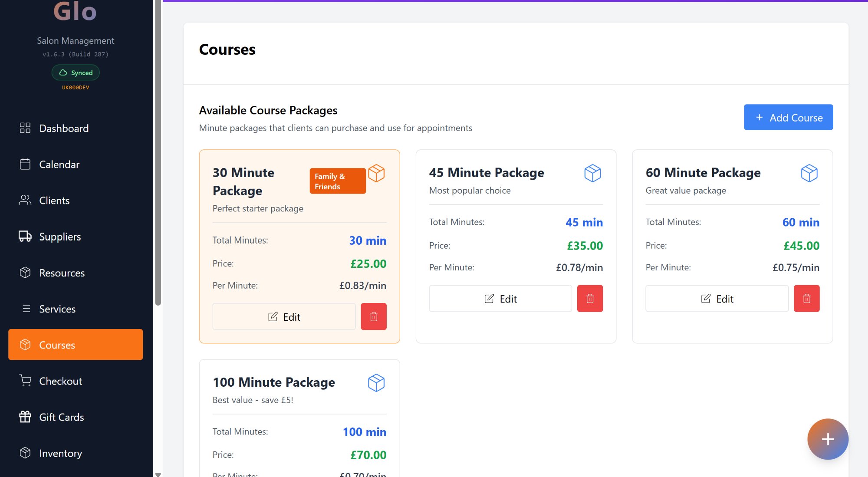Edit the 45 Minute Package
Viewport: 868px width, 477px height.
[x=500, y=298]
